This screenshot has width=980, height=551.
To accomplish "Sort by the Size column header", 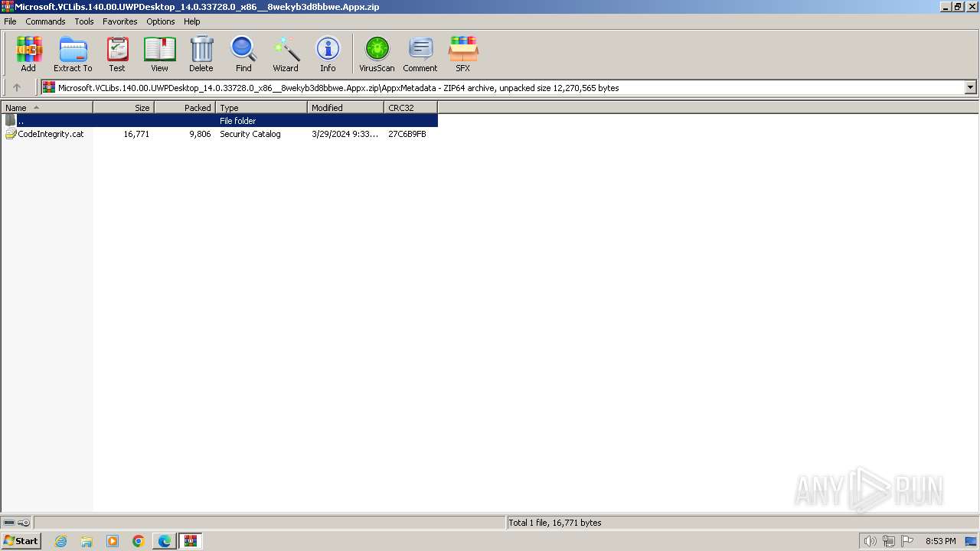I will (x=123, y=108).
